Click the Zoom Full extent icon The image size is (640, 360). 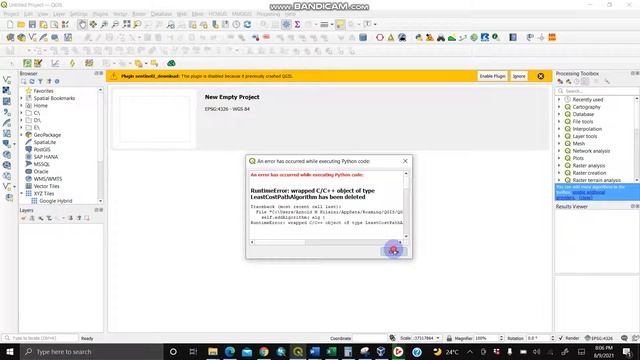(127, 24)
